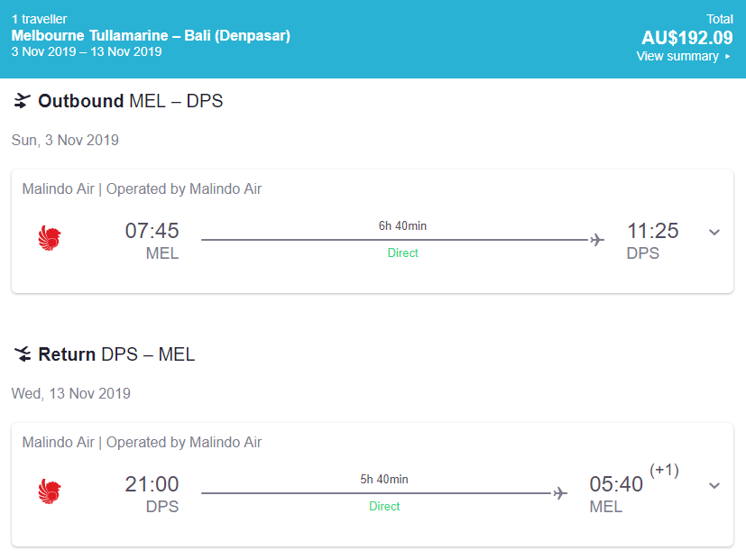746x560 pixels.
Task: Click the (+1) next-day indicator
Action: click(664, 470)
